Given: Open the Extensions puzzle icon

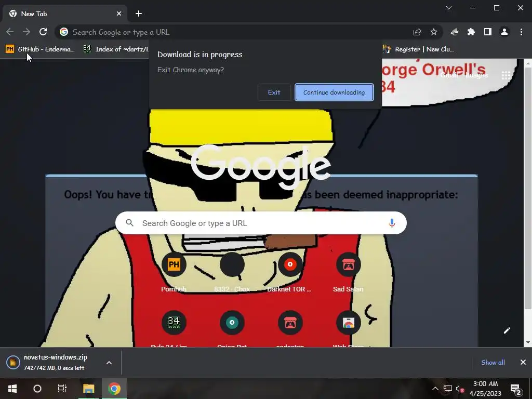Looking at the screenshot, I should coord(471,32).
